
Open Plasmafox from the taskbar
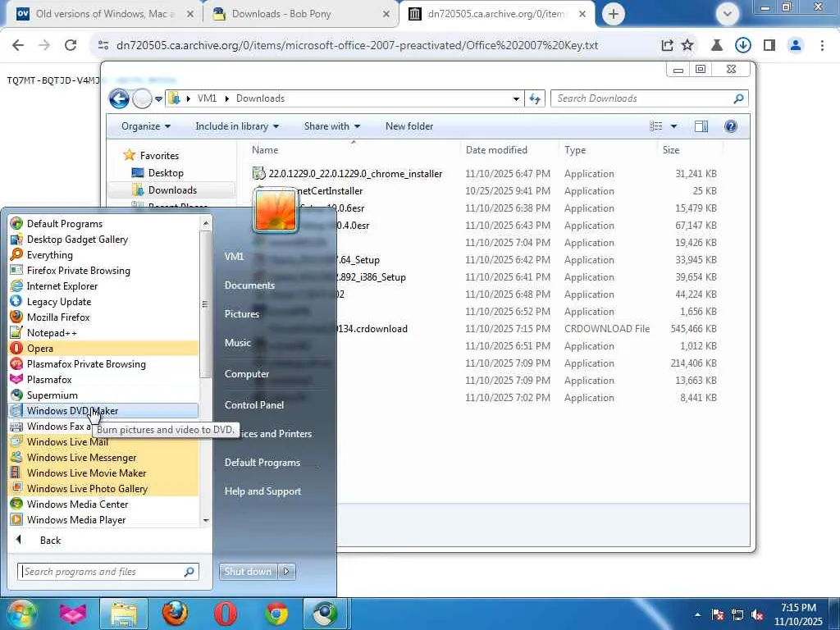pos(73,614)
